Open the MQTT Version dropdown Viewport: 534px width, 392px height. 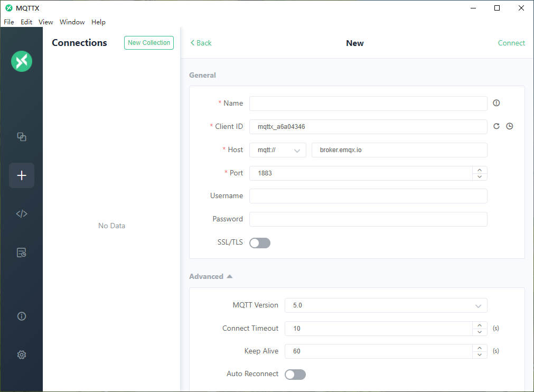pyautogui.click(x=386, y=305)
